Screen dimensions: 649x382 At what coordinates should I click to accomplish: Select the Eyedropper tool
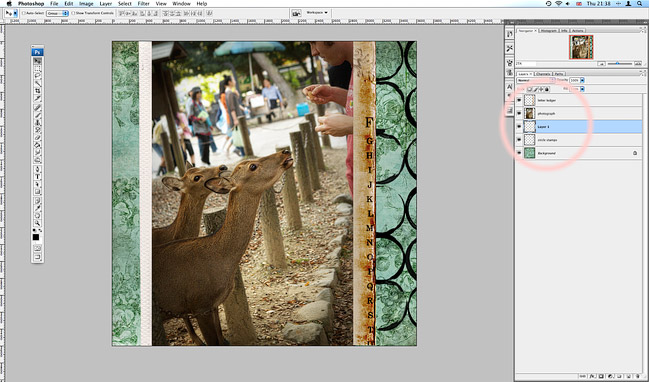pyautogui.click(x=37, y=208)
